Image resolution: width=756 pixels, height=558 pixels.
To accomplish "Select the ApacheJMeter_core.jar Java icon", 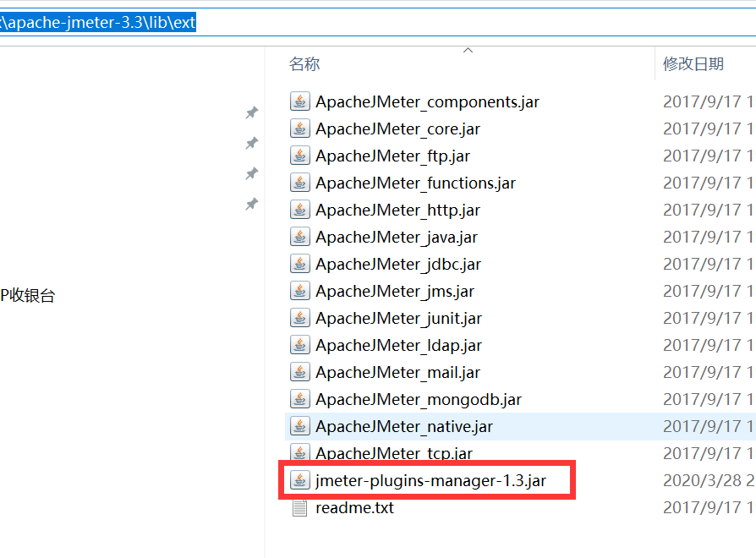I will (299, 129).
